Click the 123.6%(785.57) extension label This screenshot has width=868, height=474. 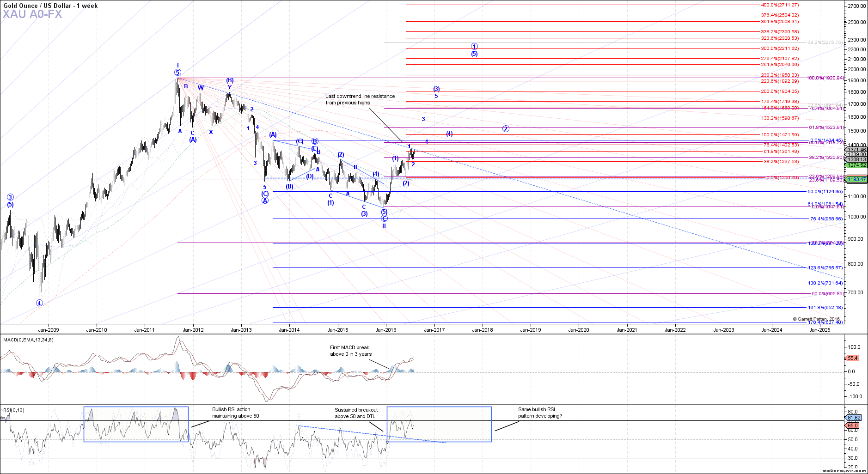pyautogui.click(x=825, y=268)
